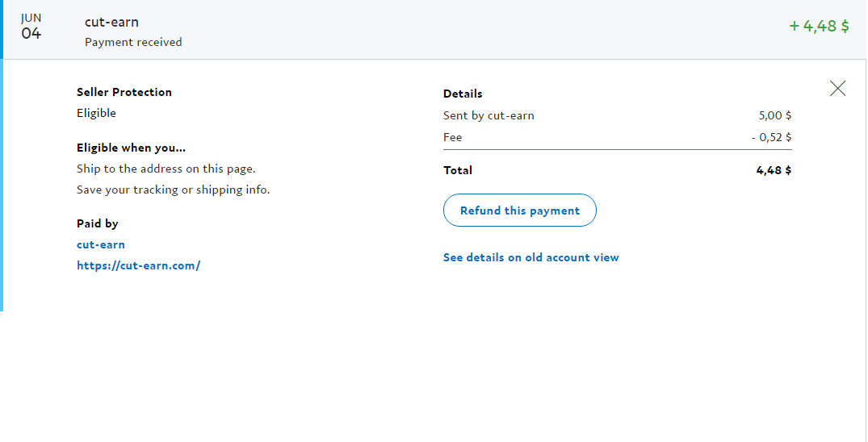Click Save your tracking or shipping info
Image resolution: width=868 pixels, height=442 pixels.
[x=173, y=190]
